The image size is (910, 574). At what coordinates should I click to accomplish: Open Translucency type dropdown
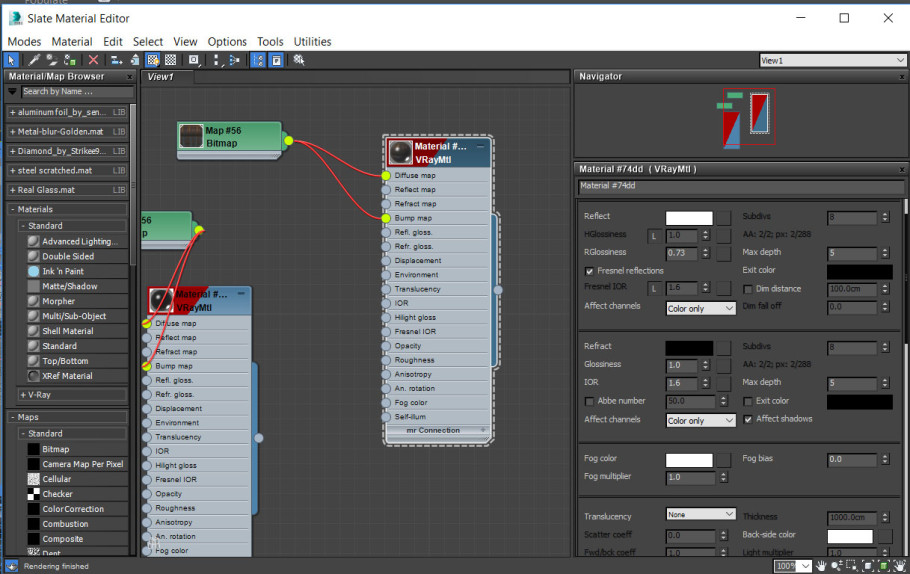point(700,514)
